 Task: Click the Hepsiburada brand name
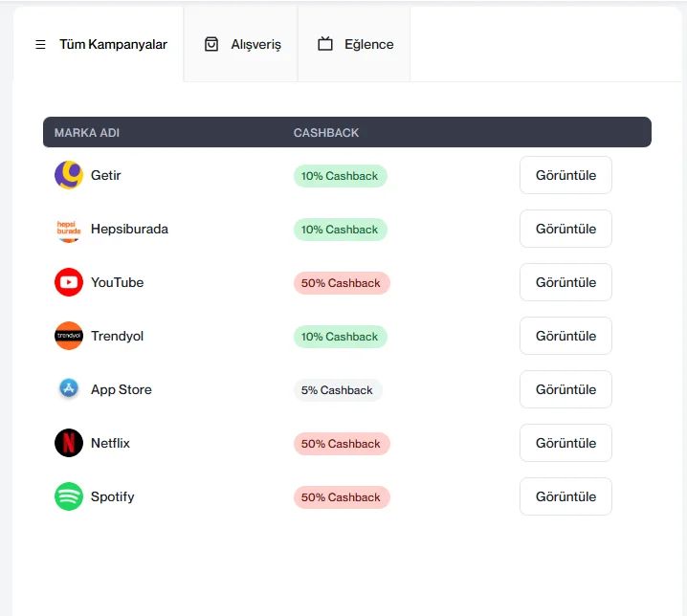129,229
